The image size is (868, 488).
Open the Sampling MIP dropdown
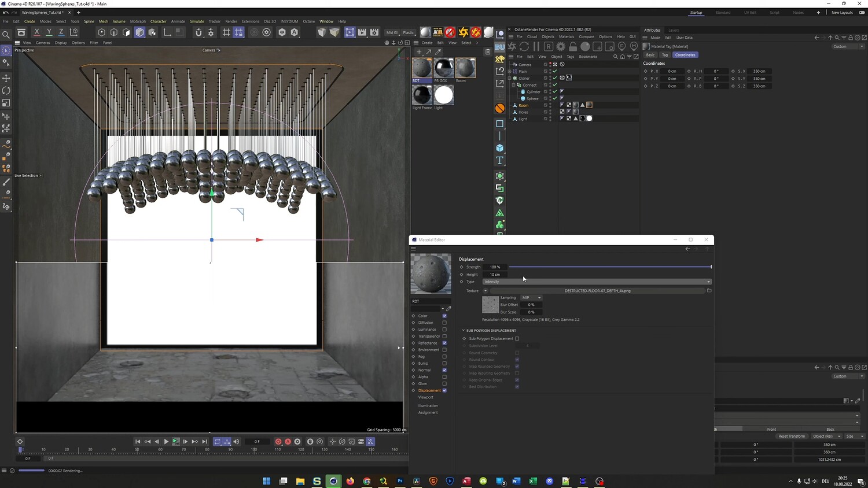point(531,298)
